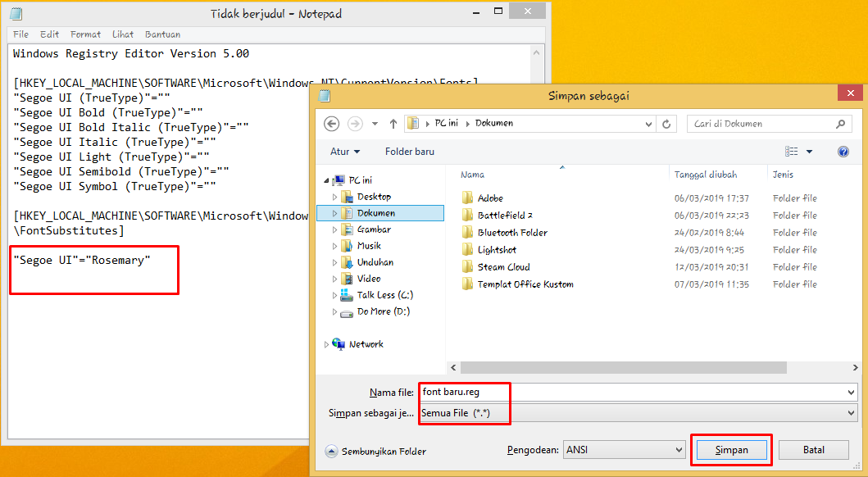Sort by Tanggal diubah column header
The height and width of the screenshot is (477, 868).
coord(705,175)
